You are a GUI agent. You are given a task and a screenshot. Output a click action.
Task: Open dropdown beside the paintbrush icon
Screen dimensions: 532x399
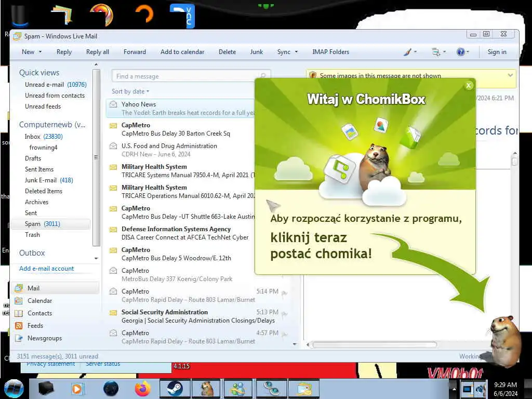point(415,52)
